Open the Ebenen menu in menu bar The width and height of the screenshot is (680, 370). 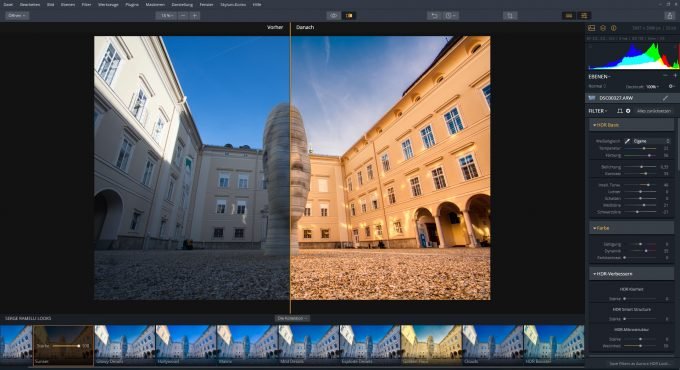[68, 4]
